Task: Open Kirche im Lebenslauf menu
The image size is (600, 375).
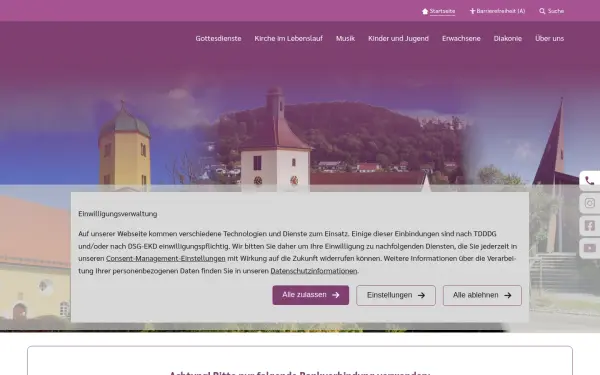Action: point(289,38)
